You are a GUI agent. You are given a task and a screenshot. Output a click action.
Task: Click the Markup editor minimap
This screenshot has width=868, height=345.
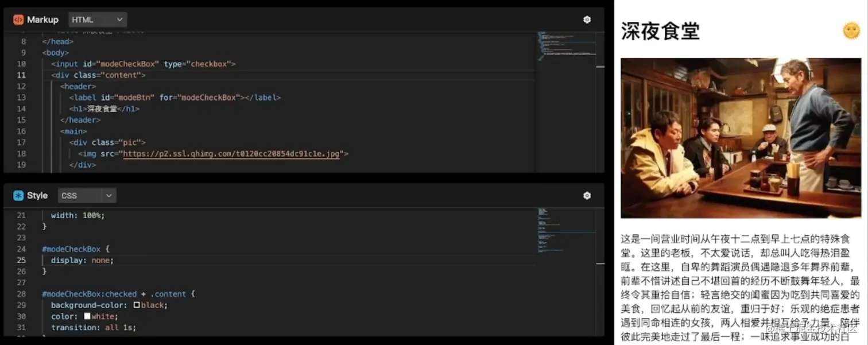(x=566, y=46)
